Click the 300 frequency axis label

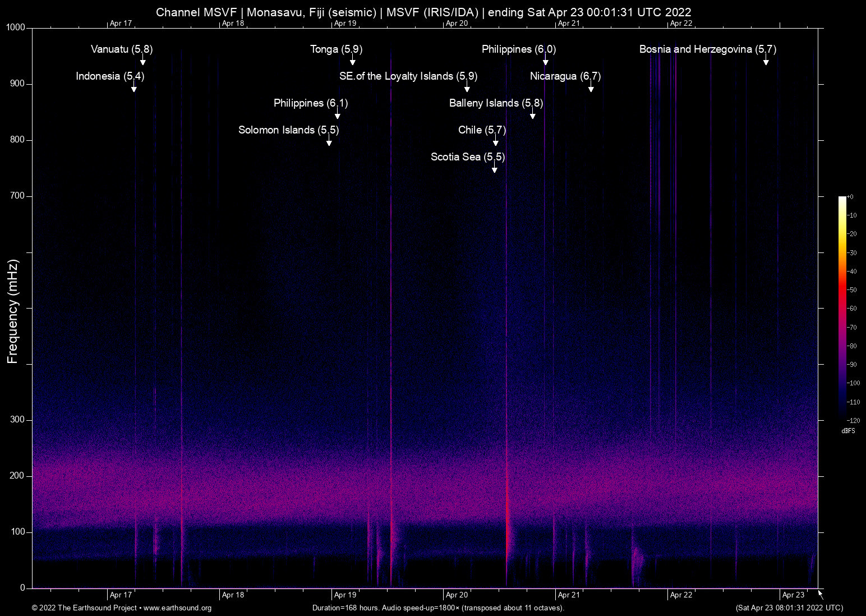[18, 420]
